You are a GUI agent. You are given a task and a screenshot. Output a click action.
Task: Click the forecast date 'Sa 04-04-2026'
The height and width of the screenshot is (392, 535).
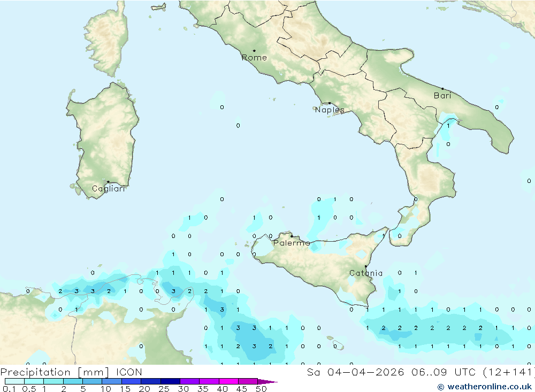click(356, 372)
